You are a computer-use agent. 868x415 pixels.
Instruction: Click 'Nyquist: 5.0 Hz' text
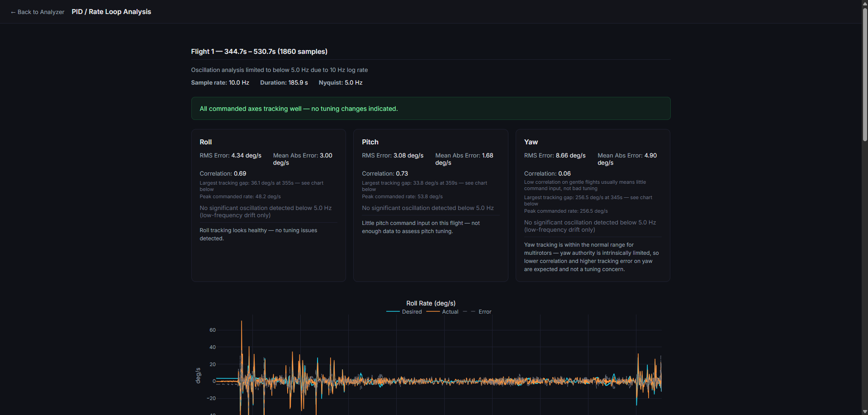pyautogui.click(x=341, y=83)
